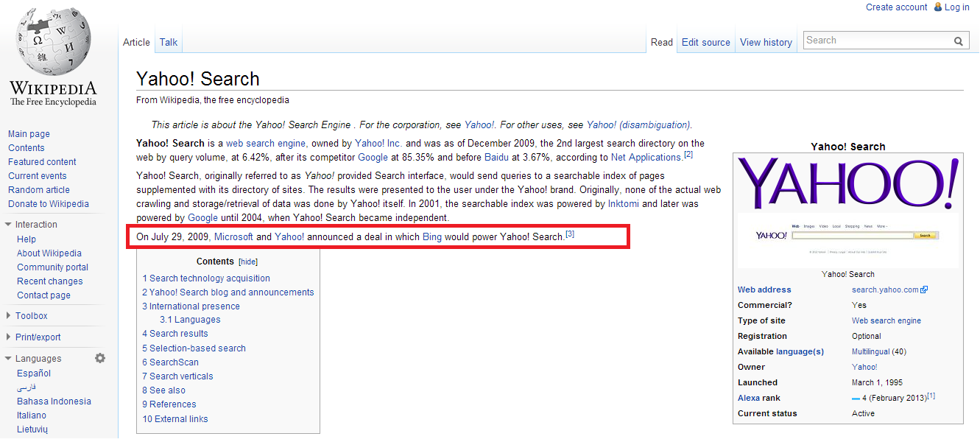Open About Wikipedia link
Viewport: 980px width, 442px height.
tap(49, 253)
